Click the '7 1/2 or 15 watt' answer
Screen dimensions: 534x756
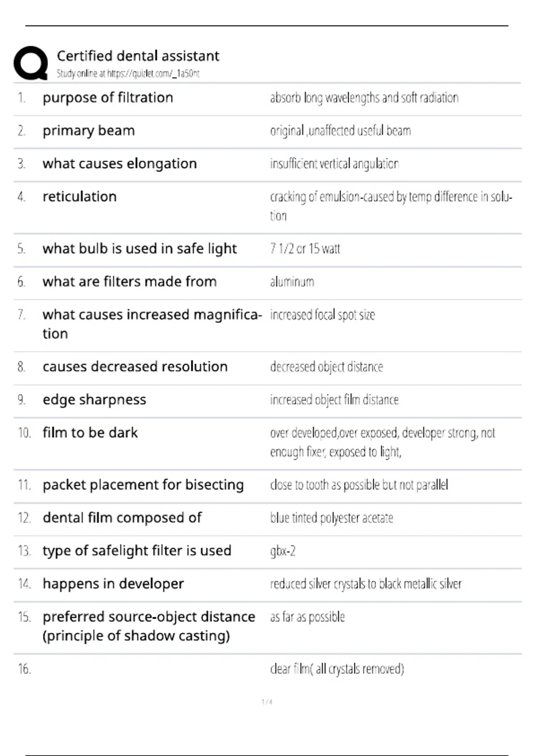305,249
